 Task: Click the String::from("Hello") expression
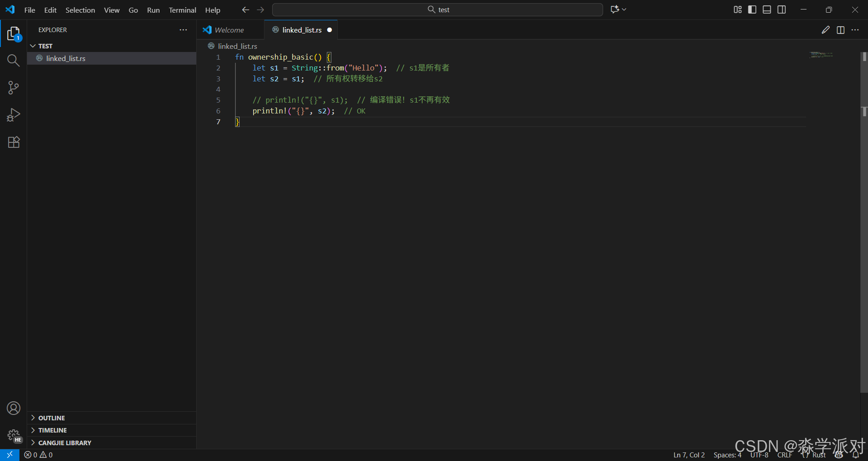[338, 68]
